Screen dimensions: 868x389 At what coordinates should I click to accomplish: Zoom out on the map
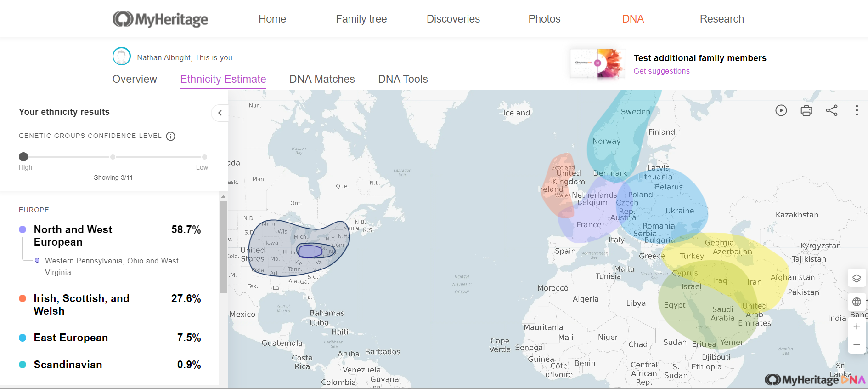click(x=857, y=344)
